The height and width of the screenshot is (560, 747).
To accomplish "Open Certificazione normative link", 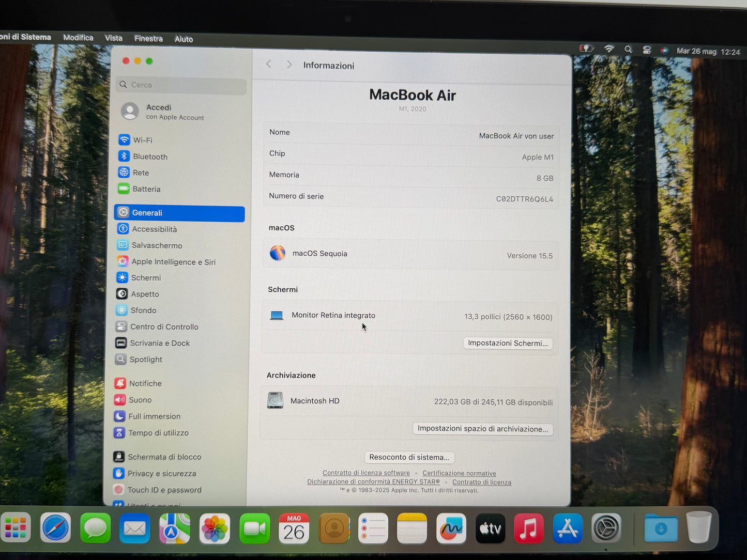I will click(459, 473).
